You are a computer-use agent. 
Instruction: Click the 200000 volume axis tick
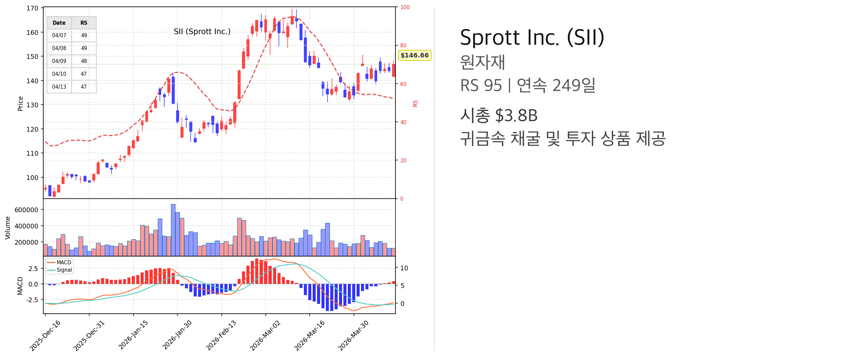pos(26,242)
